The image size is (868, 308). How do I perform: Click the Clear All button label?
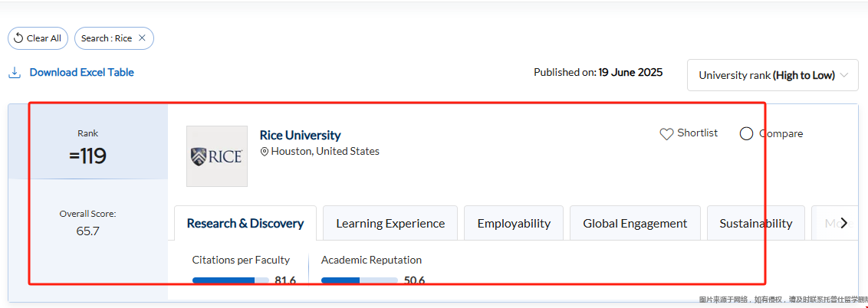click(x=44, y=38)
